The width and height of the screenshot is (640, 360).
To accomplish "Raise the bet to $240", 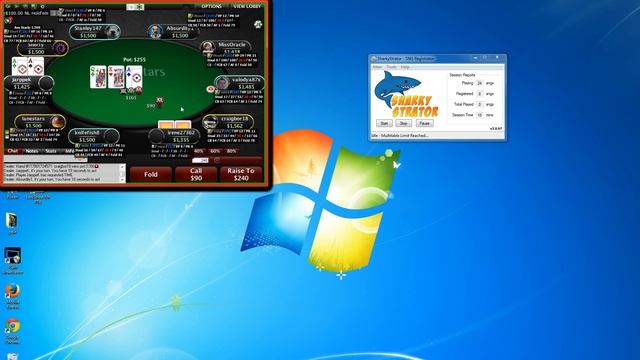I will [241, 174].
